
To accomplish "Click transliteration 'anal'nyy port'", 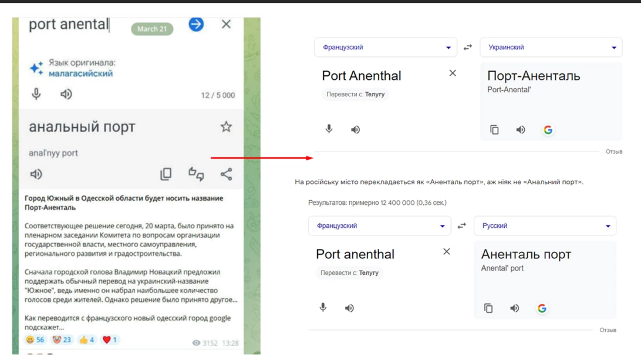I will [x=53, y=153].
